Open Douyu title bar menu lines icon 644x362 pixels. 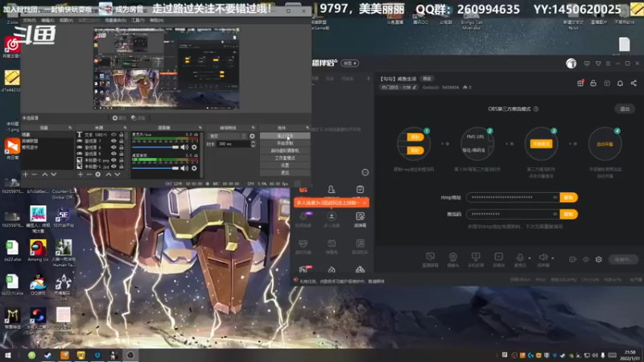tap(608, 64)
